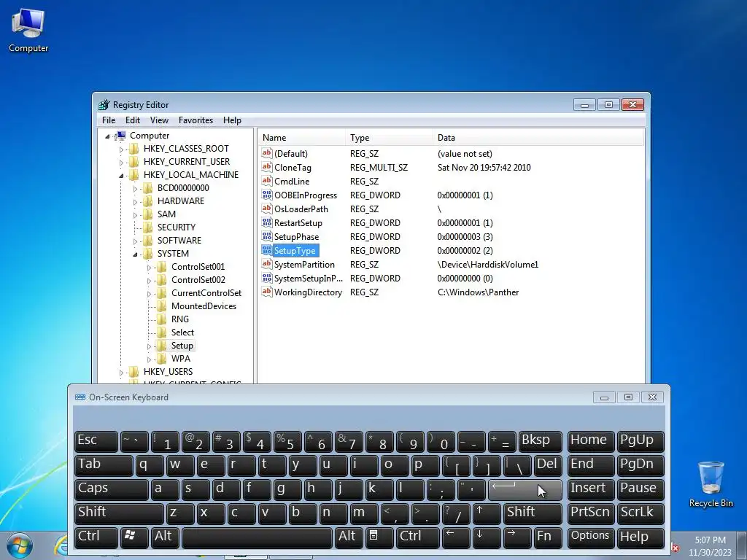Click the Registry Editor title bar icon
The width and height of the screenshot is (747, 560).
tap(104, 105)
